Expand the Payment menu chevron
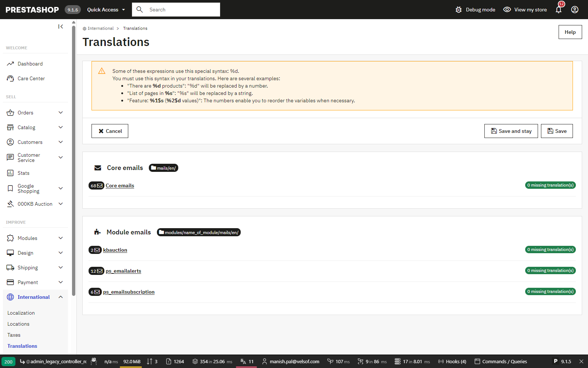This screenshot has width=588, height=368. point(61,282)
